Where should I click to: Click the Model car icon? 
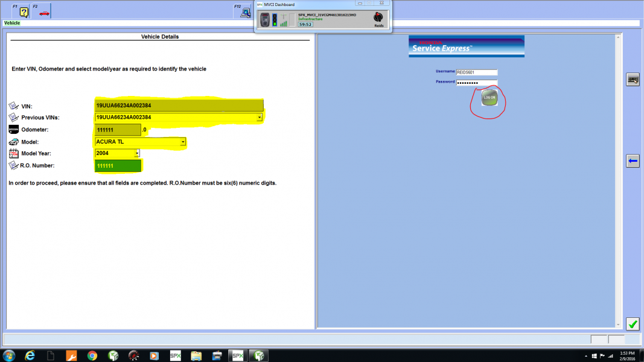[x=13, y=142]
